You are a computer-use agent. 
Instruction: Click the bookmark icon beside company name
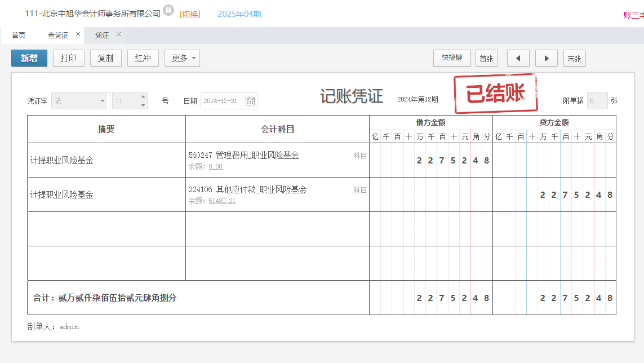tap(168, 10)
